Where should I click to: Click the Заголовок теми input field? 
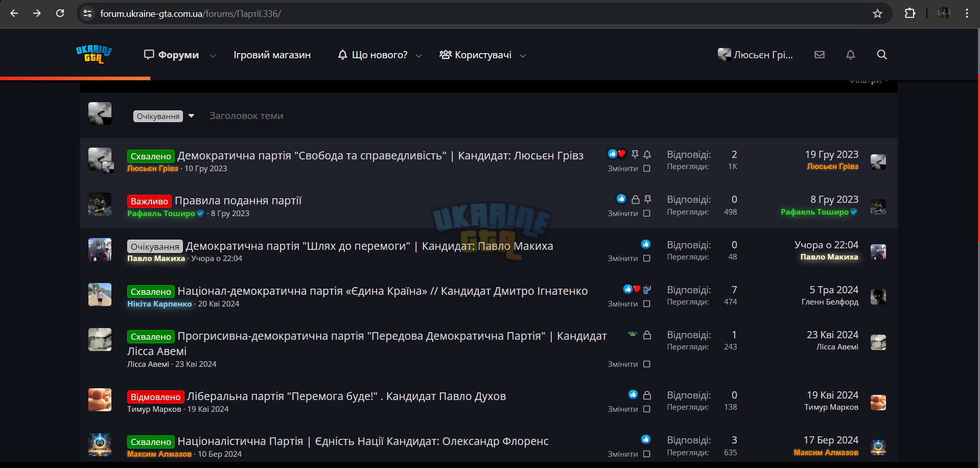click(x=547, y=116)
